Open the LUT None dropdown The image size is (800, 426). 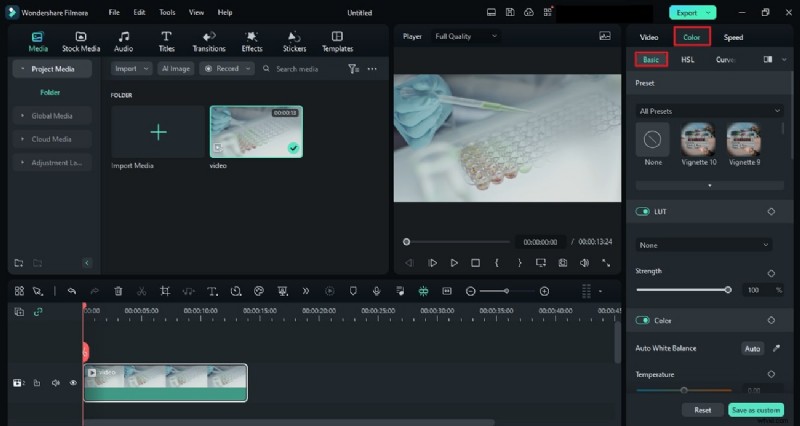(704, 245)
